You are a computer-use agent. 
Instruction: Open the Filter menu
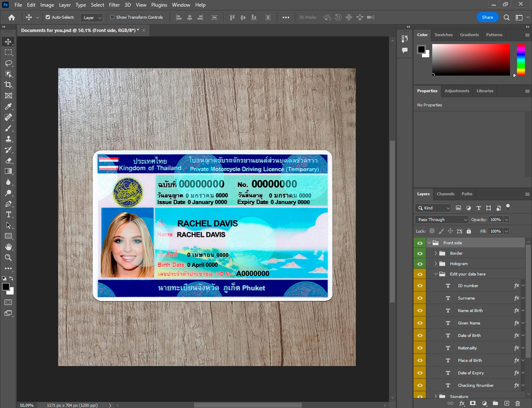114,5
